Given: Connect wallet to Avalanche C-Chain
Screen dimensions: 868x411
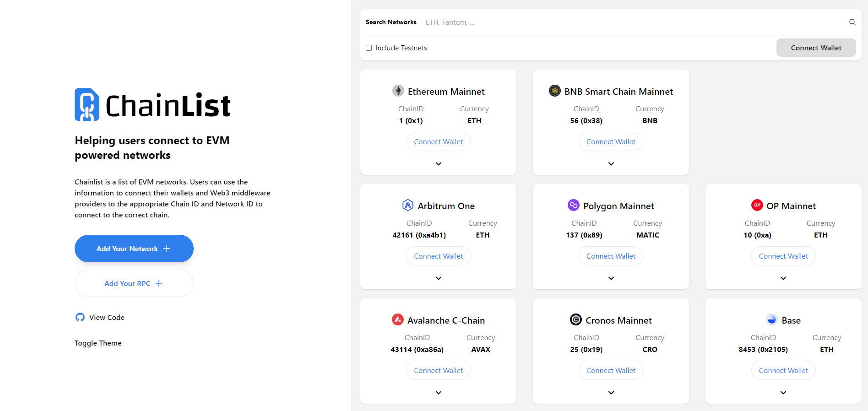Looking at the screenshot, I should point(439,371).
